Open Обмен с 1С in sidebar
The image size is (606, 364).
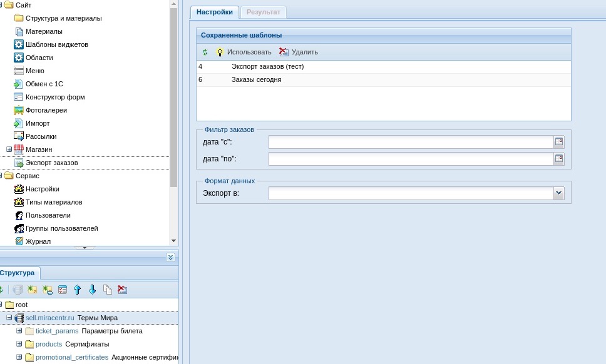(x=44, y=84)
